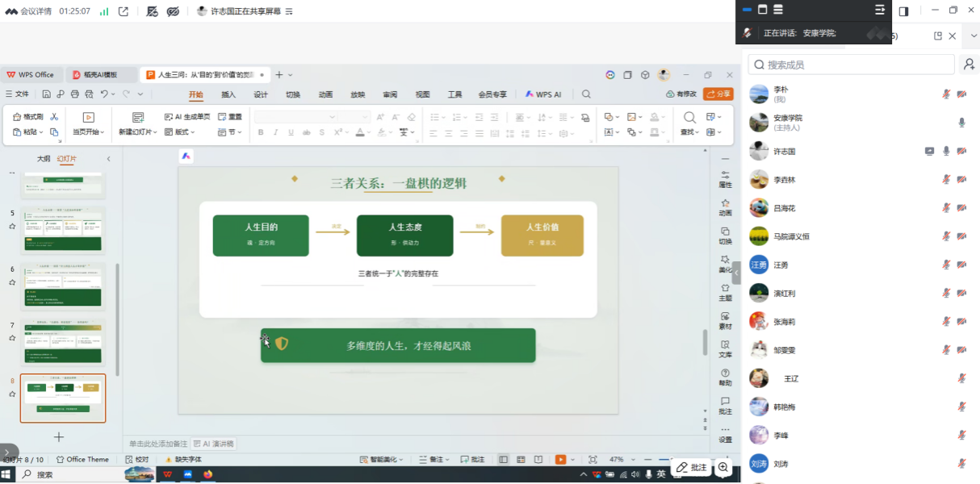Click the Format Painter (格式刷) button
This screenshot has width=980, height=484.
pyautogui.click(x=28, y=117)
